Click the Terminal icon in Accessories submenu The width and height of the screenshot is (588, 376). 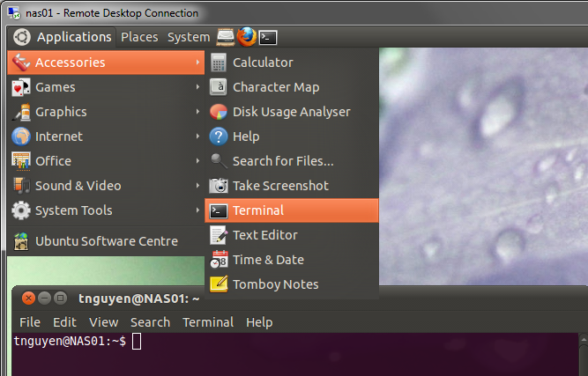coord(219,210)
